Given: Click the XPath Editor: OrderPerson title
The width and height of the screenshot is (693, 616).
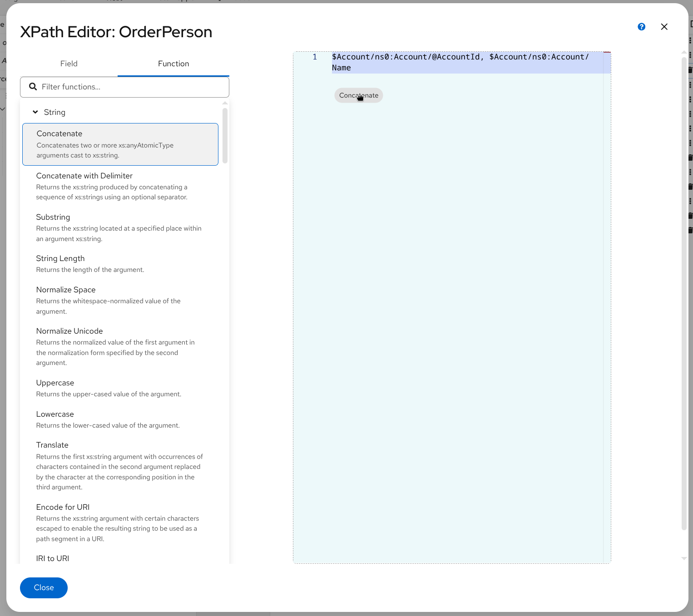Looking at the screenshot, I should pos(116,32).
